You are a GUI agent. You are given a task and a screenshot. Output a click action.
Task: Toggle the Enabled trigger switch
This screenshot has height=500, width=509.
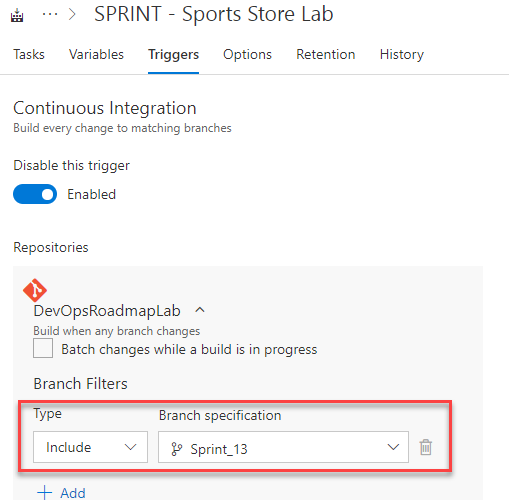[35, 194]
